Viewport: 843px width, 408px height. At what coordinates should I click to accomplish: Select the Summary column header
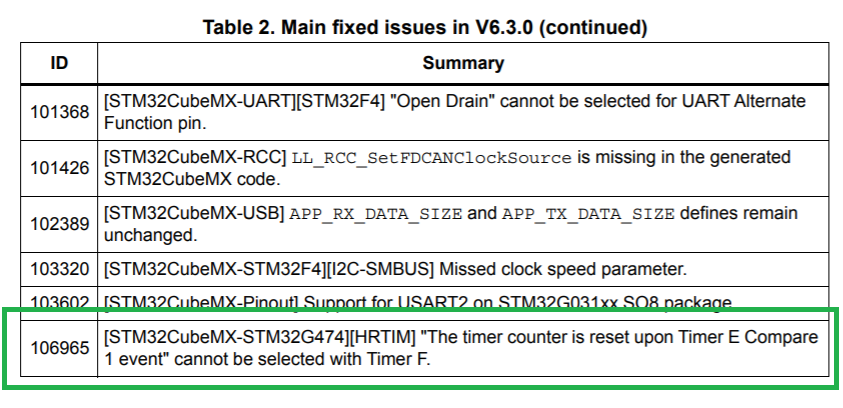463,63
